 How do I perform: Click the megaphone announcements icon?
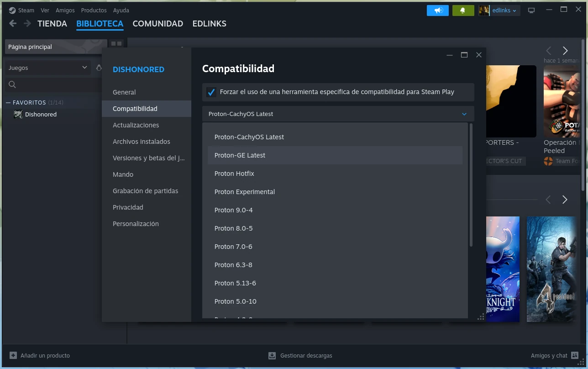438,11
